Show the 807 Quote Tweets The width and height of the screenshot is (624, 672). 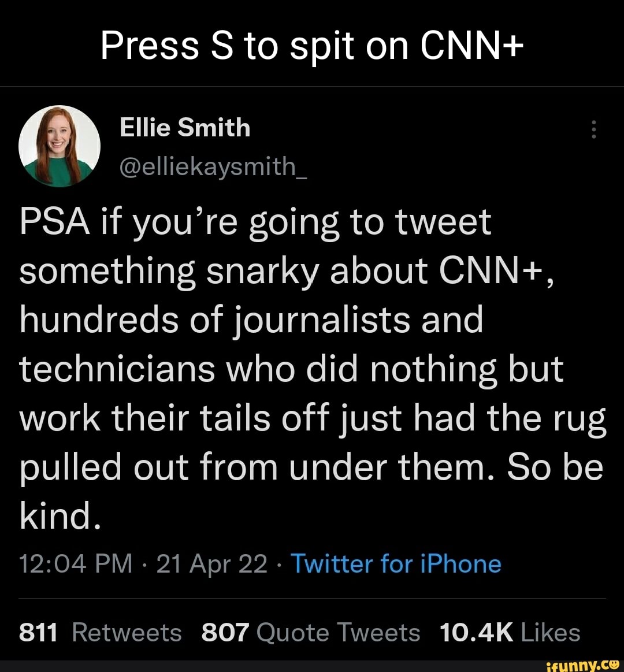pos(311,633)
